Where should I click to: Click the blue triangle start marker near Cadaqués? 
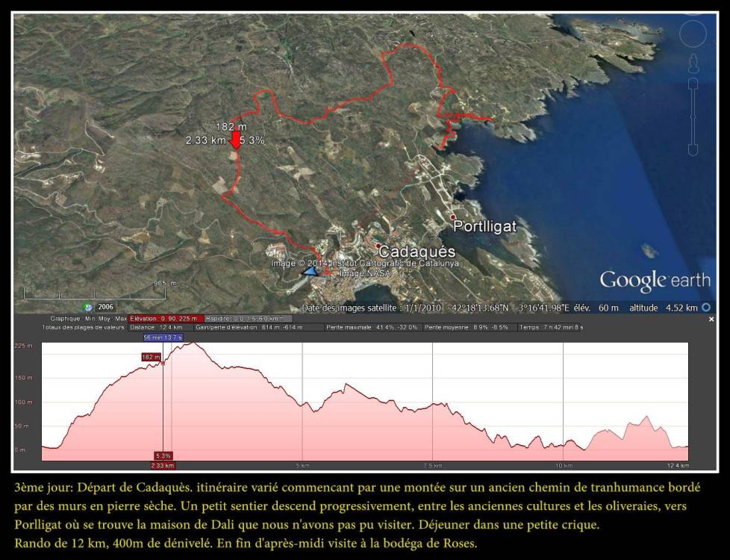(310, 272)
